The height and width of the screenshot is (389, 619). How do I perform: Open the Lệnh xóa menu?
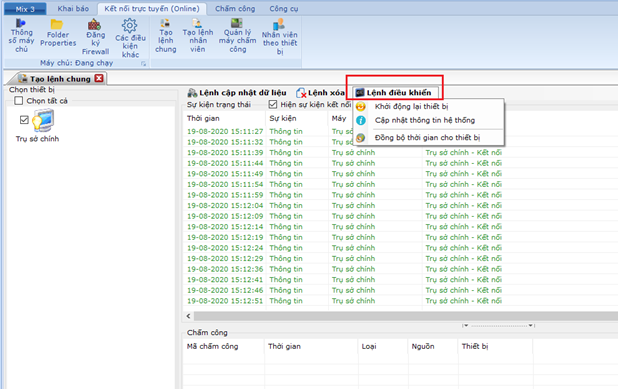(x=320, y=93)
